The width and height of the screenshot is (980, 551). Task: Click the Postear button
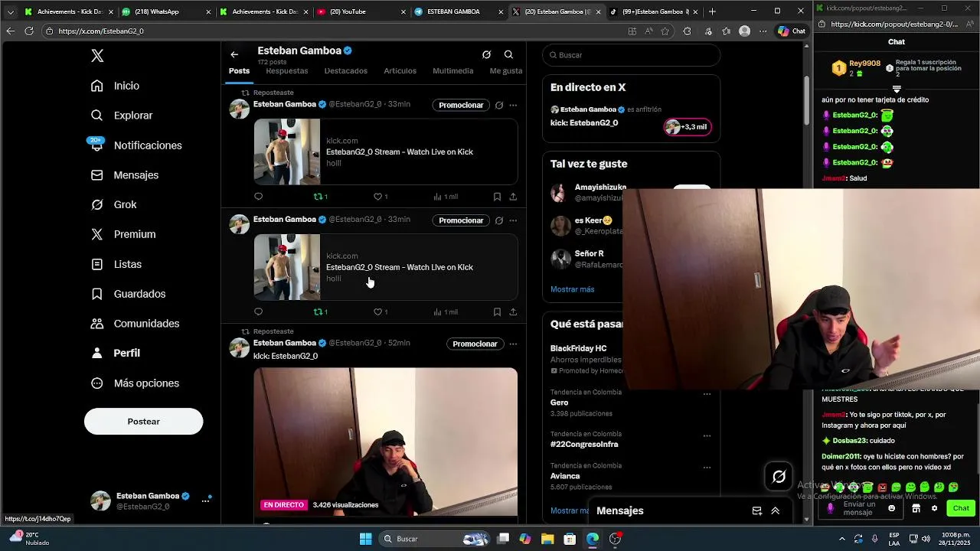pos(143,422)
